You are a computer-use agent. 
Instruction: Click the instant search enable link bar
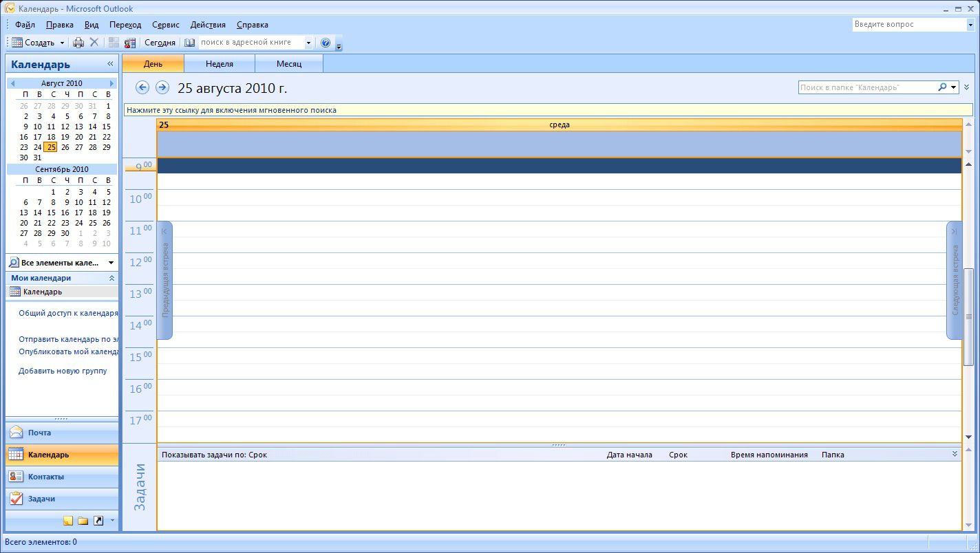[x=548, y=110]
